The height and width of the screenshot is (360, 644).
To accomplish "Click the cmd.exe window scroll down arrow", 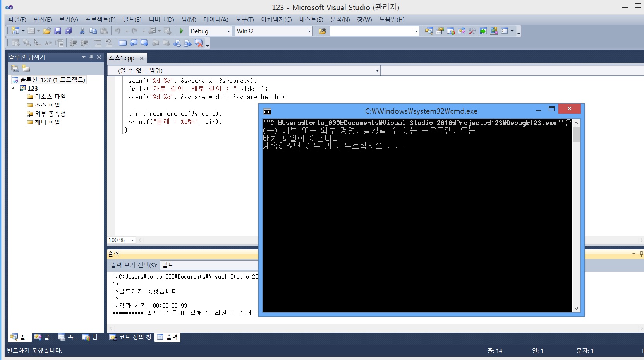I will (577, 309).
